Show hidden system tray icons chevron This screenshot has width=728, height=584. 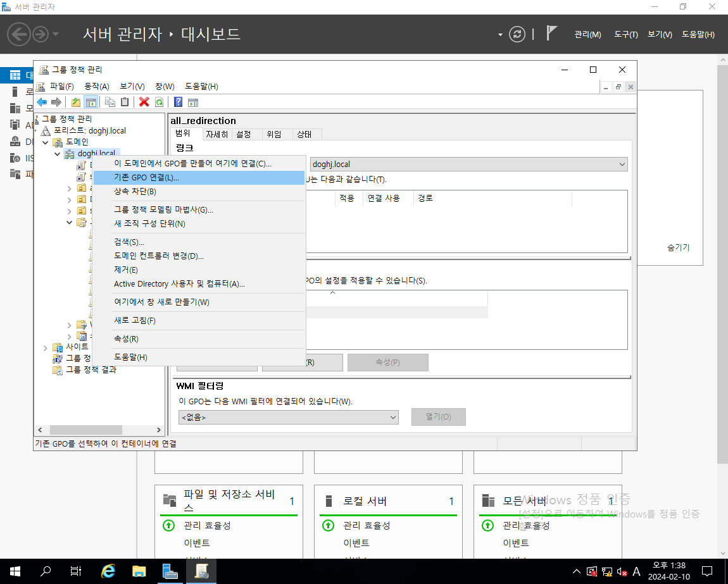(577, 571)
